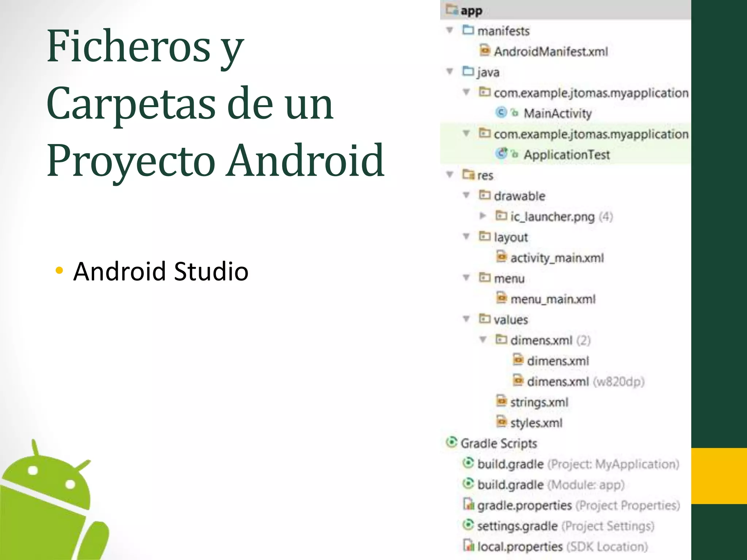Open gradle.properties (Project Properties)
The image size is (747, 560).
579,505
